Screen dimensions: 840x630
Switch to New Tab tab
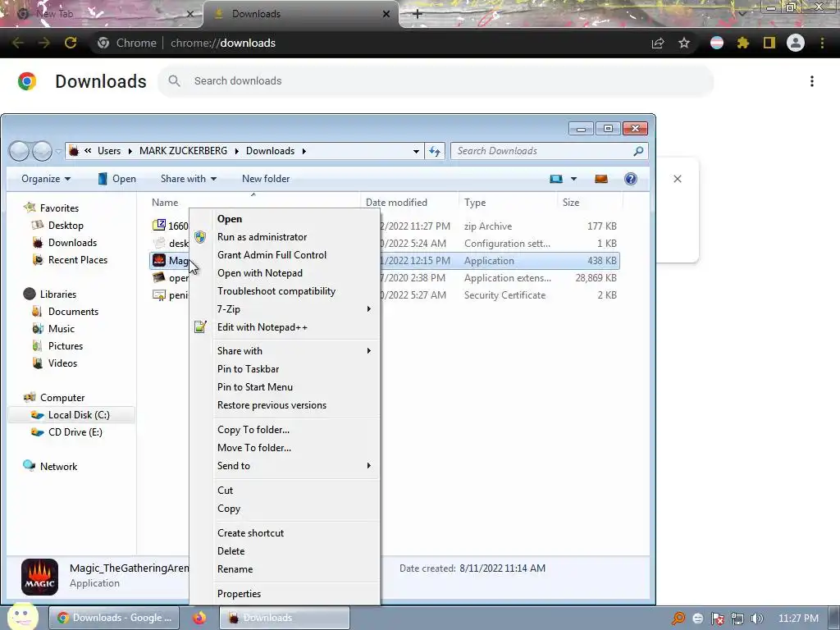(x=102, y=14)
